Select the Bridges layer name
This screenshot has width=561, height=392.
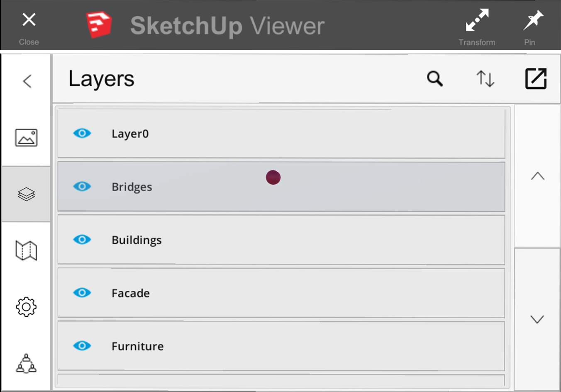coord(132,187)
